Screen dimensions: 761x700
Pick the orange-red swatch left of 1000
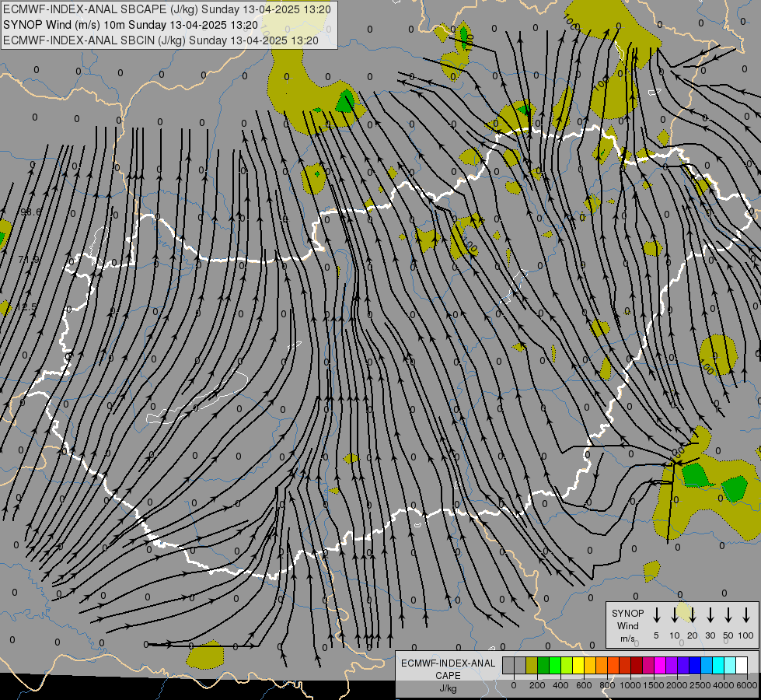[625, 665]
